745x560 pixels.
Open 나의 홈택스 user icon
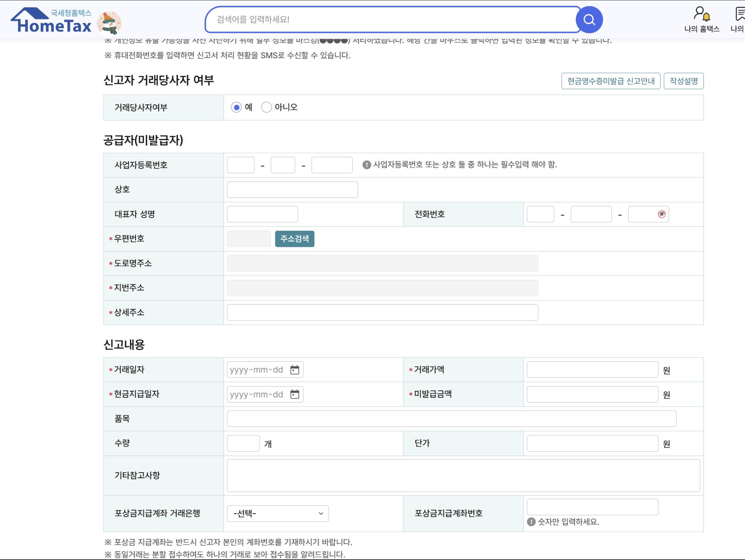tap(702, 15)
